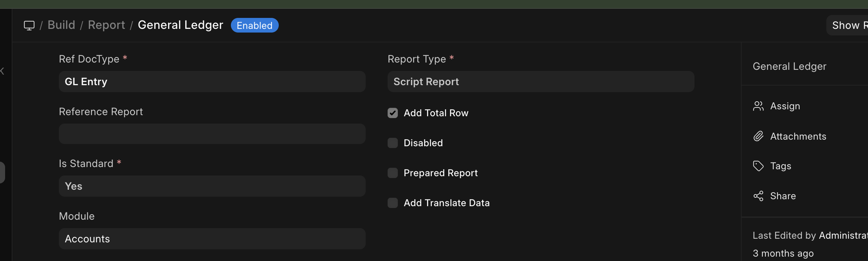Screen dimensions: 868x261
Task: Click the Assign people icon
Action: coord(758,106)
